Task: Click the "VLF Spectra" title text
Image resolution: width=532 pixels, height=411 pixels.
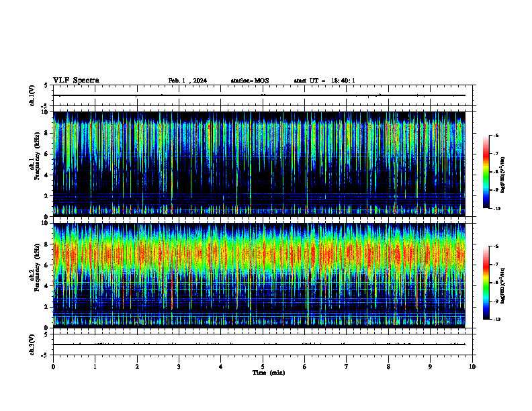Action: tap(76, 81)
